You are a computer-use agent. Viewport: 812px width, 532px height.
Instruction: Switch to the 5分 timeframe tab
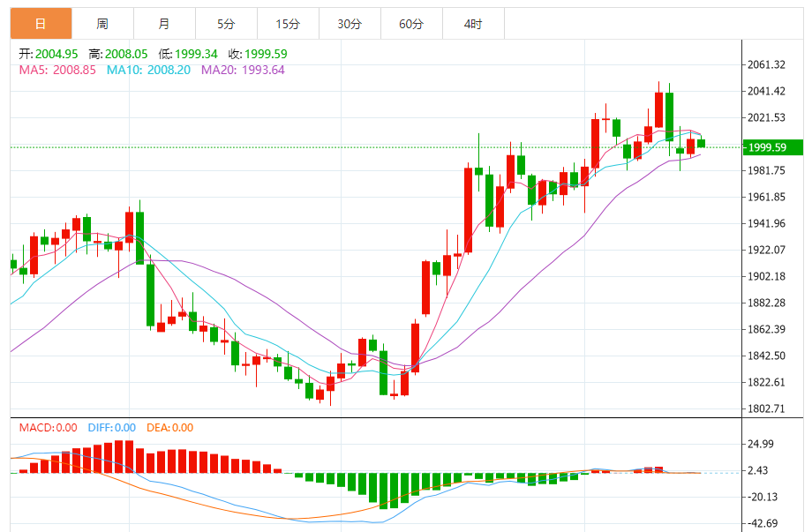pos(226,24)
